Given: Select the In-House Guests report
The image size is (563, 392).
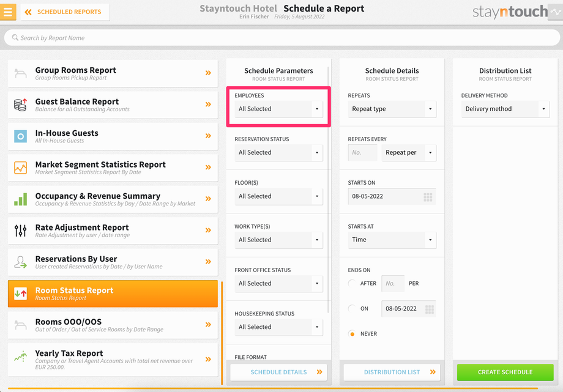Looking at the screenshot, I should click(113, 136).
